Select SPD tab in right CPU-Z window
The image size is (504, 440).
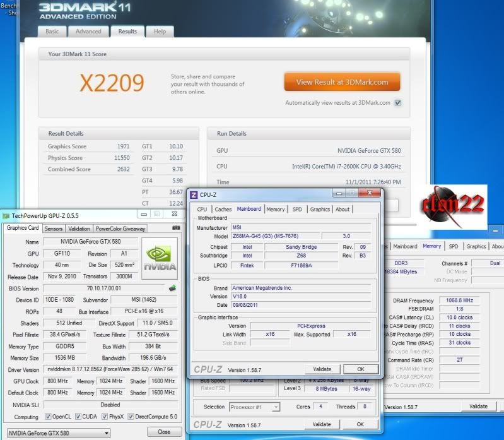453,246
